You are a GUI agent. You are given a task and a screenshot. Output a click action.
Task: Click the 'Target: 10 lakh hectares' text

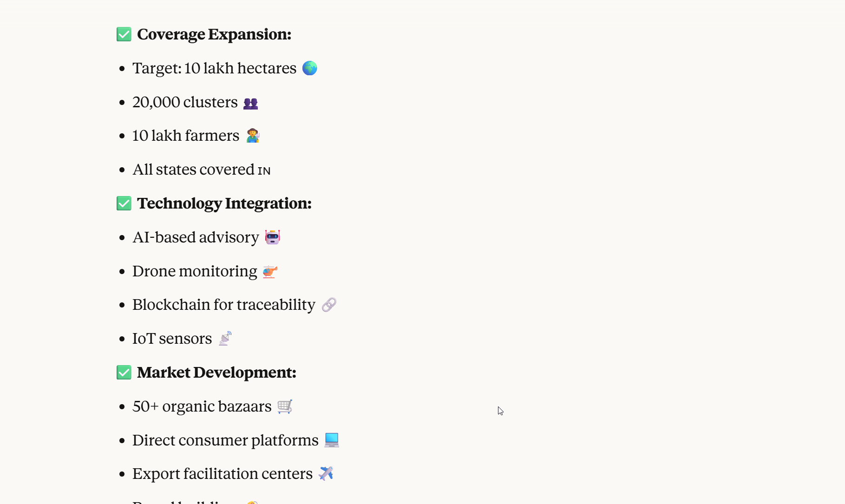click(214, 68)
